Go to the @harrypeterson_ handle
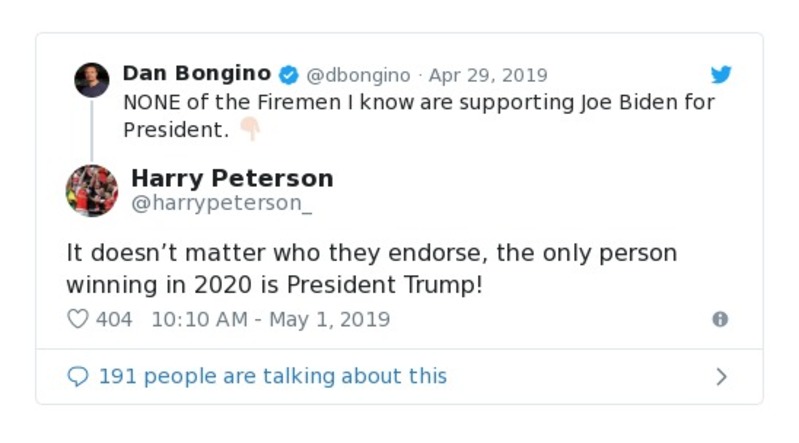799x443 pixels. point(222,203)
